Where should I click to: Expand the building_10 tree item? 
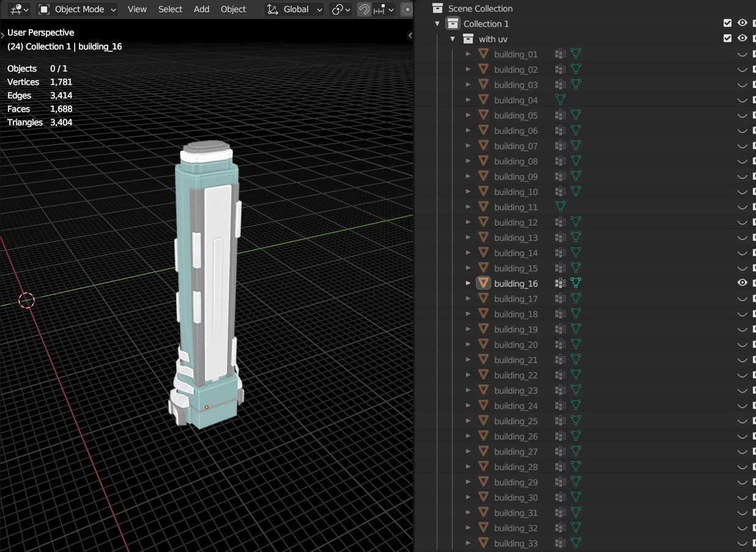[469, 191]
